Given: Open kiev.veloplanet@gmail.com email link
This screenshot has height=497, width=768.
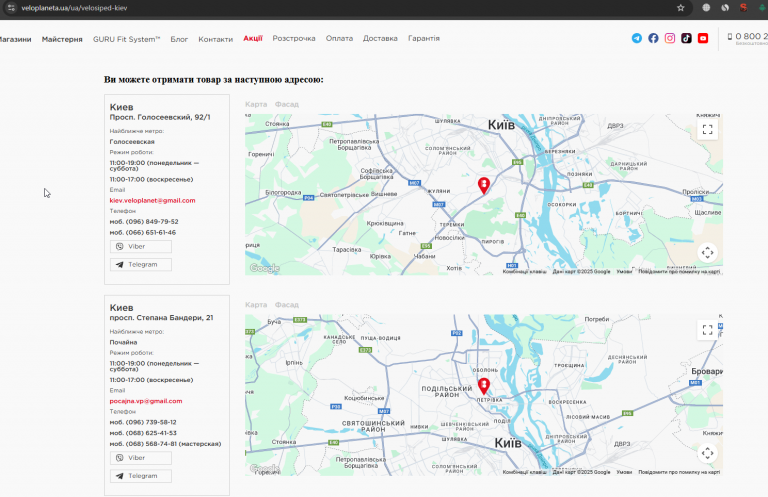Looking at the screenshot, I should pos(152,200).
